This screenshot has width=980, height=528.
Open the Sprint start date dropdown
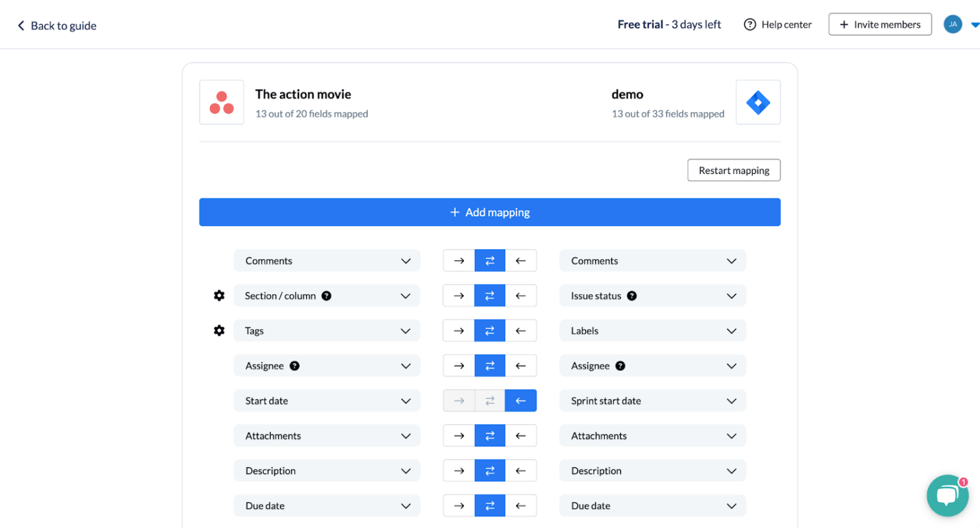pyautogui.click(x=653, y=401)
